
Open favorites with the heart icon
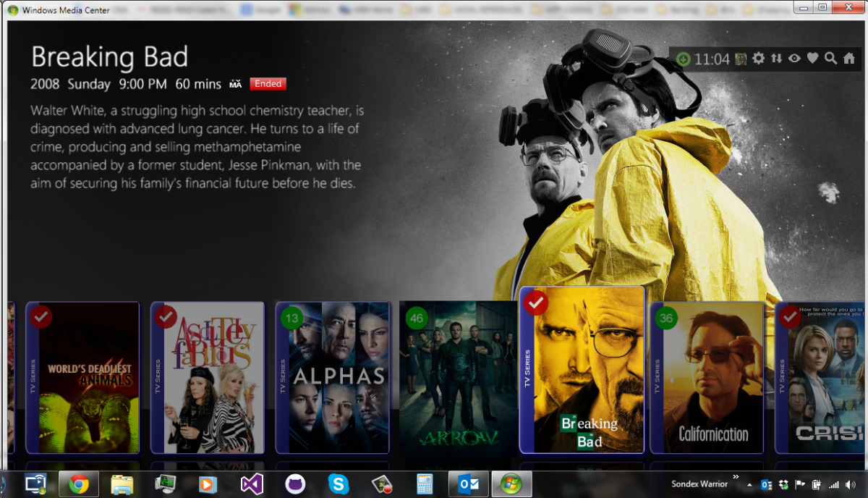click(x=812, y=59)
